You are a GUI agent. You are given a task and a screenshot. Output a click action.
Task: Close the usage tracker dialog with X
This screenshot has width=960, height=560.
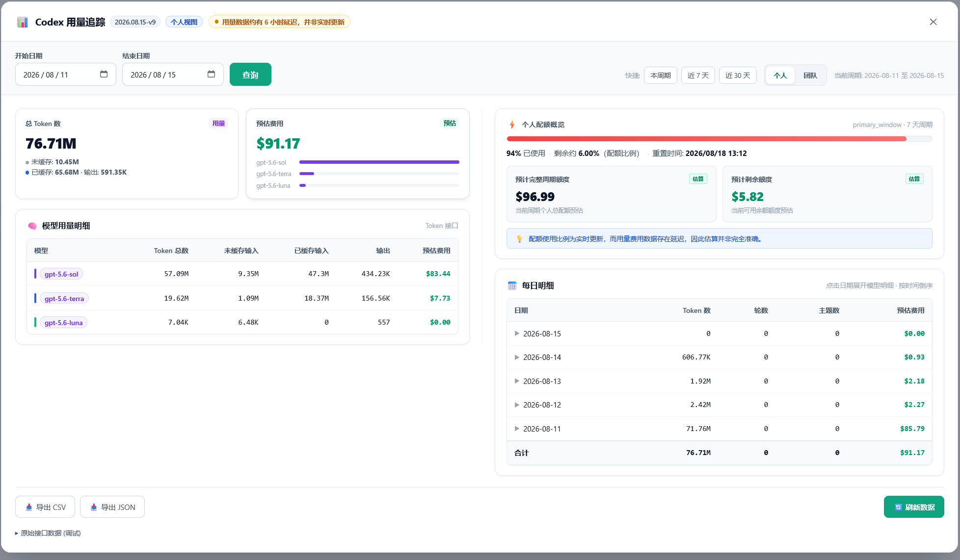(x=933, y=22)
